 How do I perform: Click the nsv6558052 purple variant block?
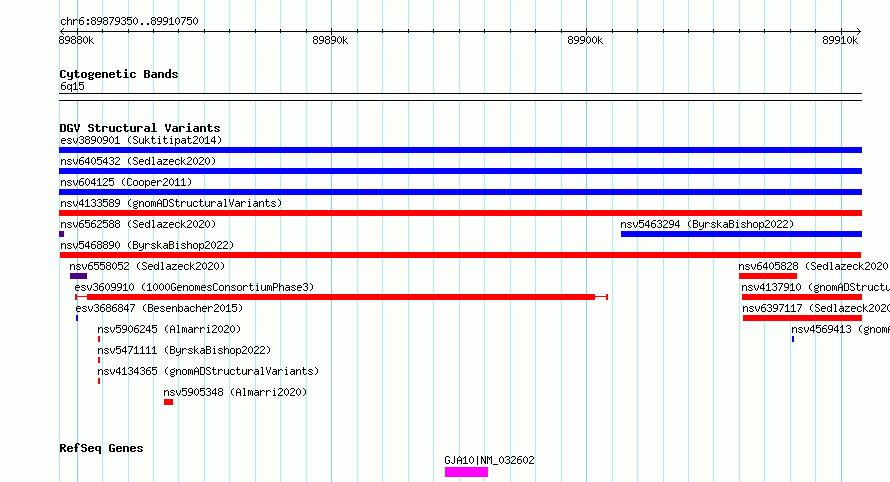[x=78, y=276]
